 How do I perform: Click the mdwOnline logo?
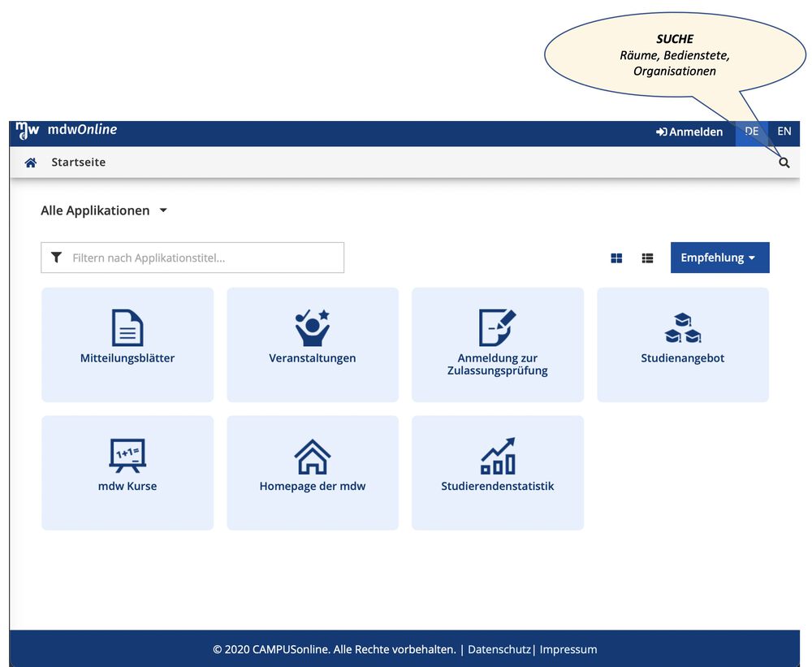[x=67, y=131]
